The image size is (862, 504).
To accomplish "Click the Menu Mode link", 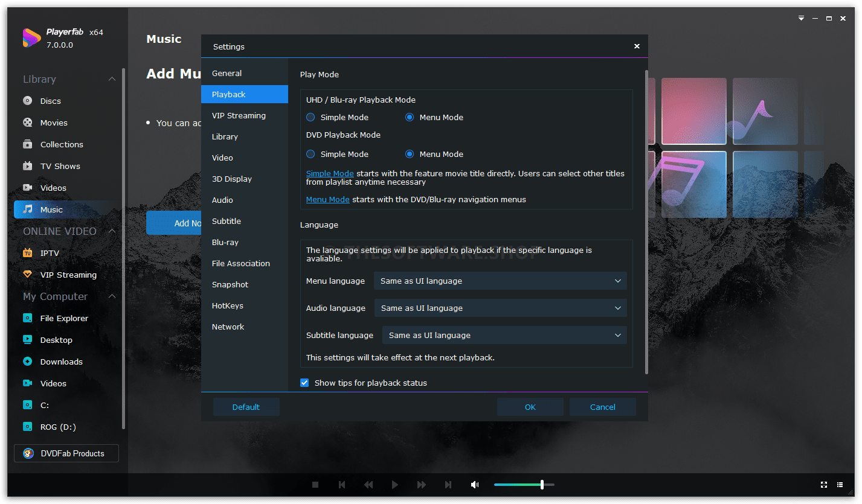I will pos(328,200).
